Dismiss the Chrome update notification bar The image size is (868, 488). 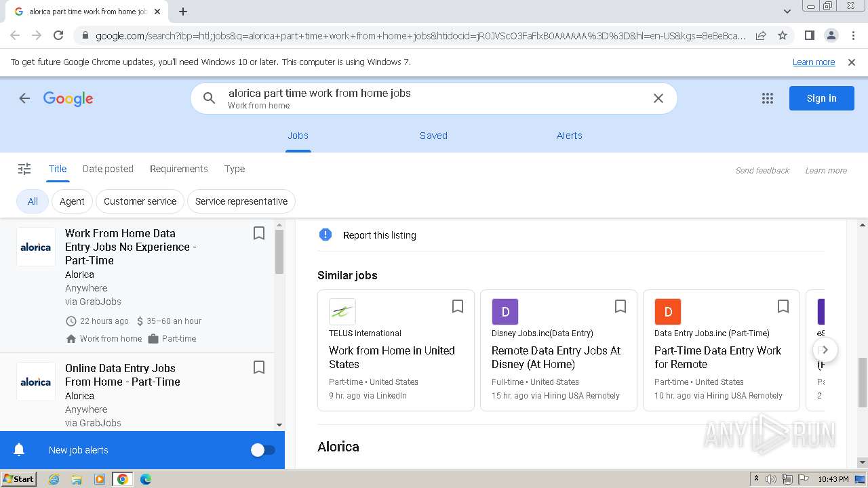click(852, 62)
